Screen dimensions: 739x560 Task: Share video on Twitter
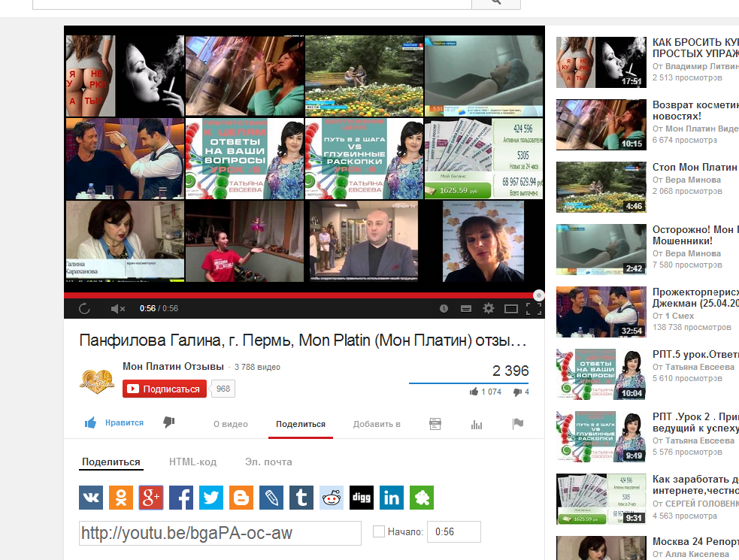point(211,498)
